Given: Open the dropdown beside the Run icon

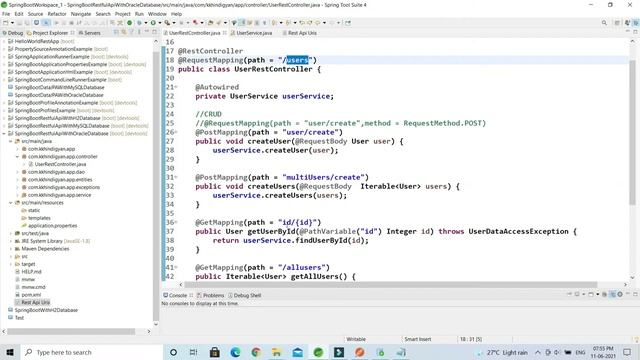Looking at the screenshot, I should click(x=160, y=23).
